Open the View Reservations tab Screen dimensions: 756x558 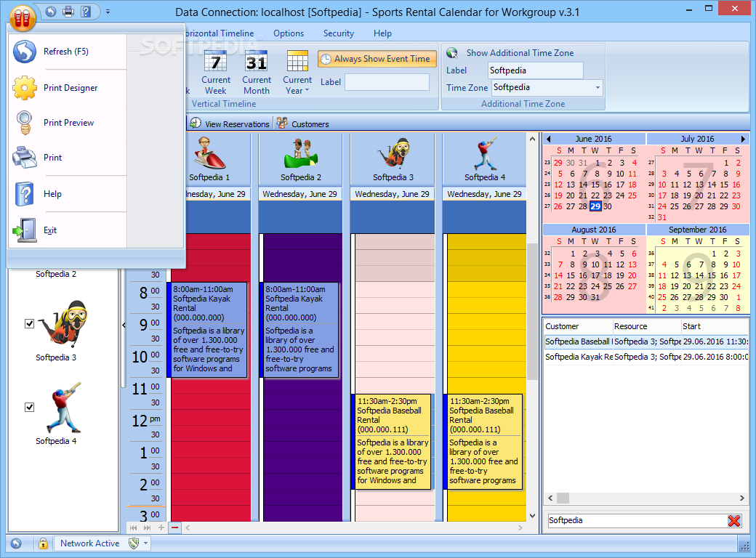(x=230, y=124)
